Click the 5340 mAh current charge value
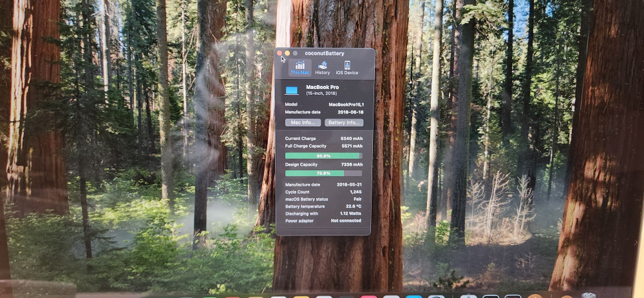This screenshot has height=298, width=644. pyautogui.click(x=352, y=139)
